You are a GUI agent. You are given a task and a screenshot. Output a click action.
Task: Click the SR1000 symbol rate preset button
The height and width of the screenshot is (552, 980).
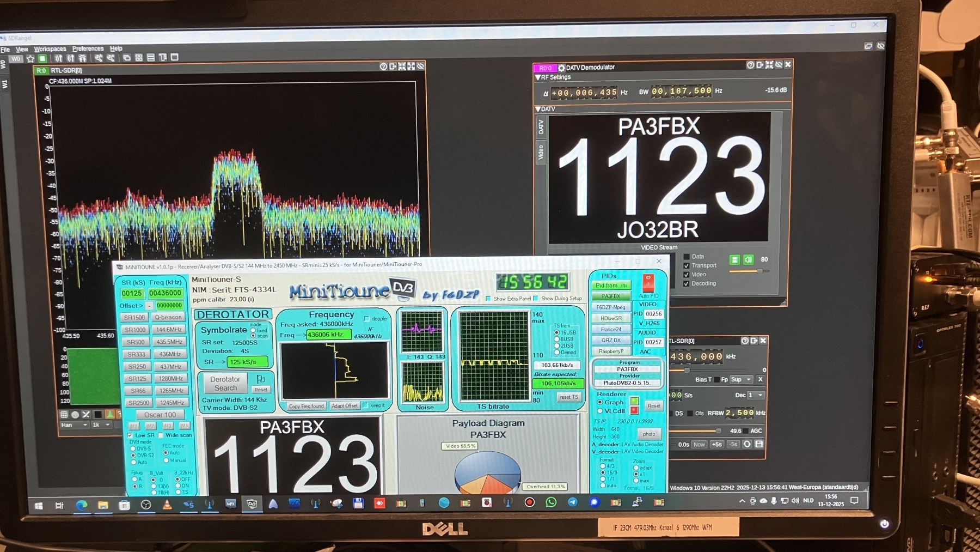[135, 330]
